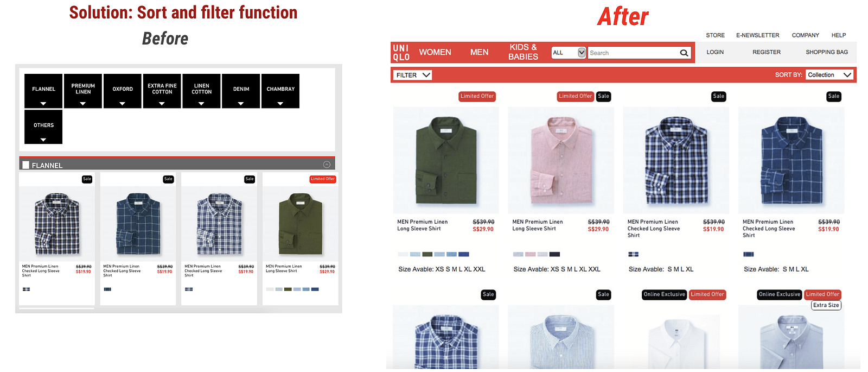Open the Collection sort dropdown
Viewport: 868px width, 372px height.
[x=829, y=75]
